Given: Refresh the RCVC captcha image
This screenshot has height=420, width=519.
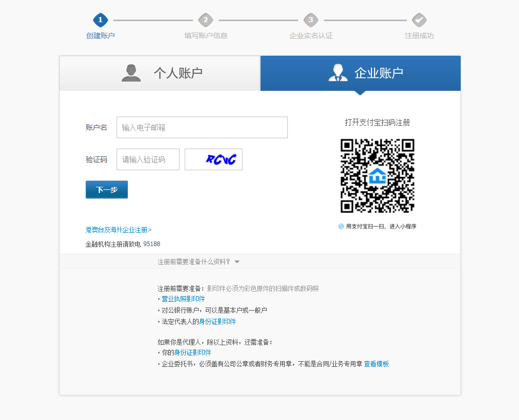Looking at the screenshot, I should [x=214, y=159].
